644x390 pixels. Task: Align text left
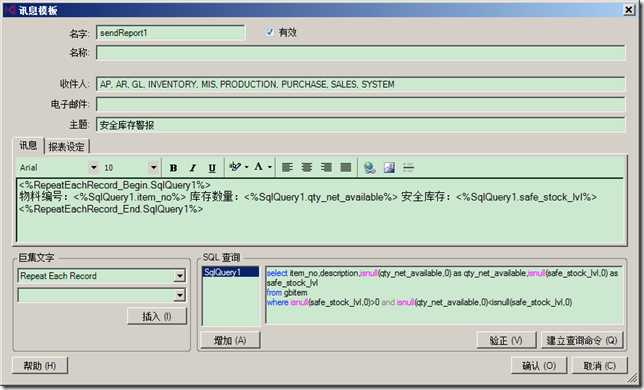coord(287,167)
